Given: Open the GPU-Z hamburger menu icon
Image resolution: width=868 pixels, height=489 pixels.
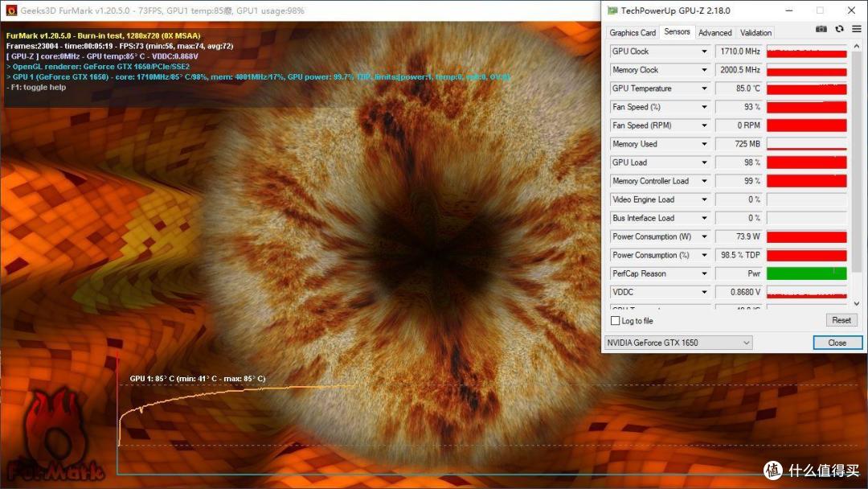Looking at the screenshot, I should pos(857,29).
